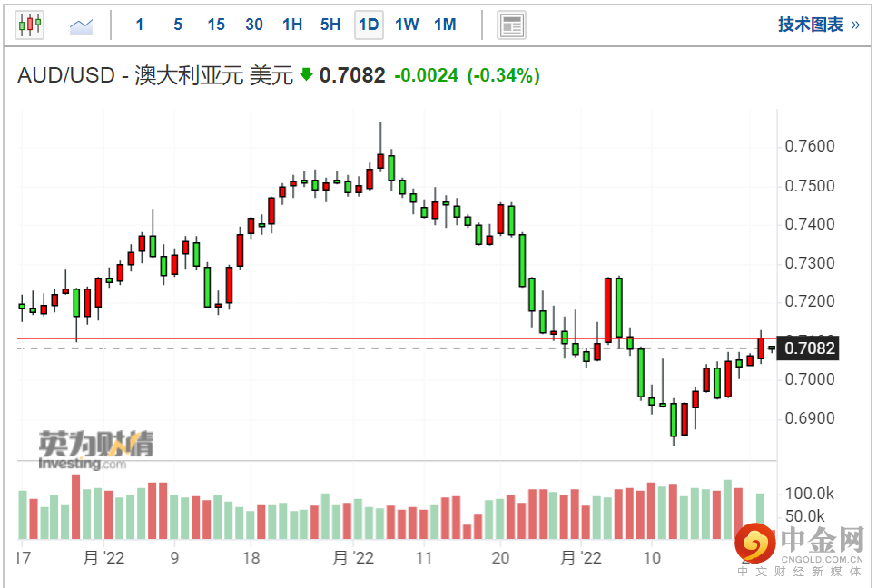The width and height of the screenshot is (877, 588).
Task: Choose the 15 minute interval
Action: (216, 24)
